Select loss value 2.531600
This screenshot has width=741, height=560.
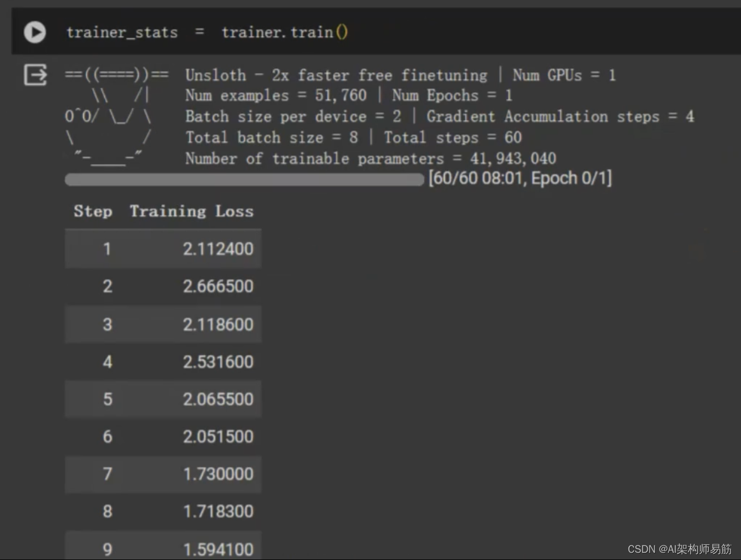click(218, 362)
